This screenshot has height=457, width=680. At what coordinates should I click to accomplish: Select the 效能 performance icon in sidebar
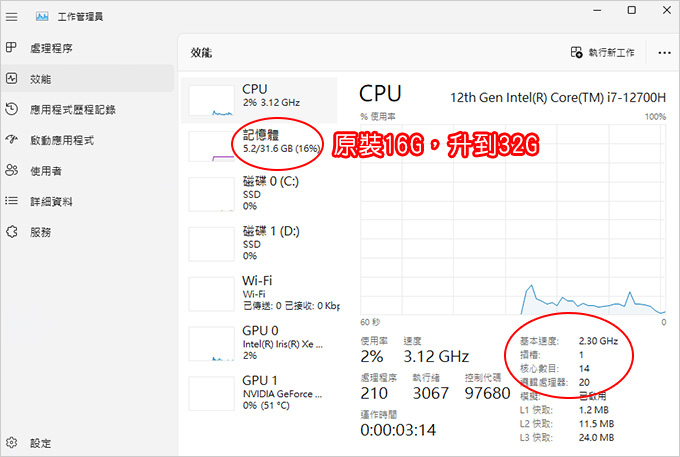pyautogui.click(x=11, y=78)
